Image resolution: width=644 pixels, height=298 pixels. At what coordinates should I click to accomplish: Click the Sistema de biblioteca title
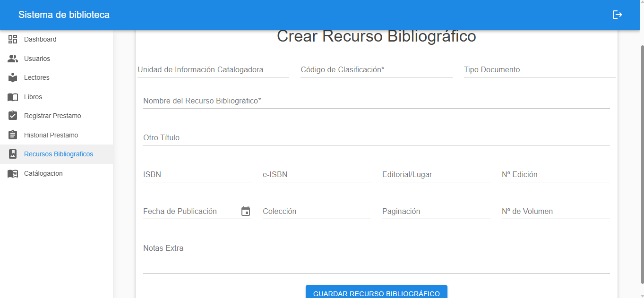(x=63, y=14)
